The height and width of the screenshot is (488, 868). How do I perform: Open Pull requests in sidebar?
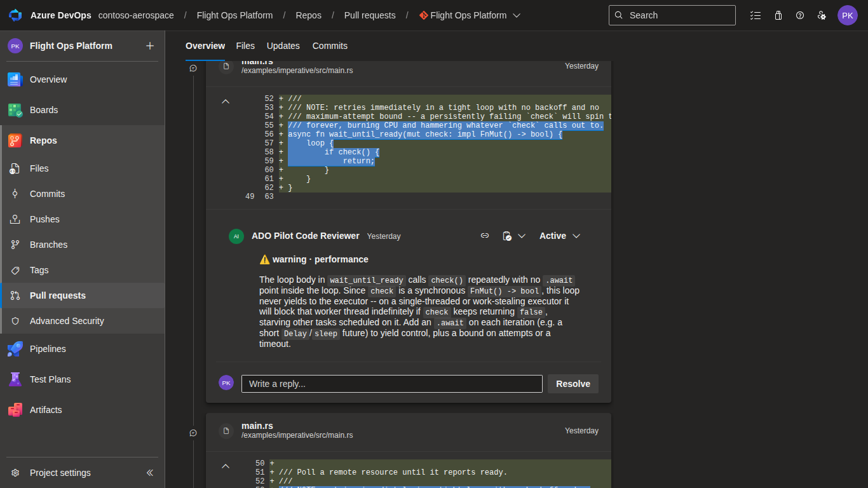83,295
